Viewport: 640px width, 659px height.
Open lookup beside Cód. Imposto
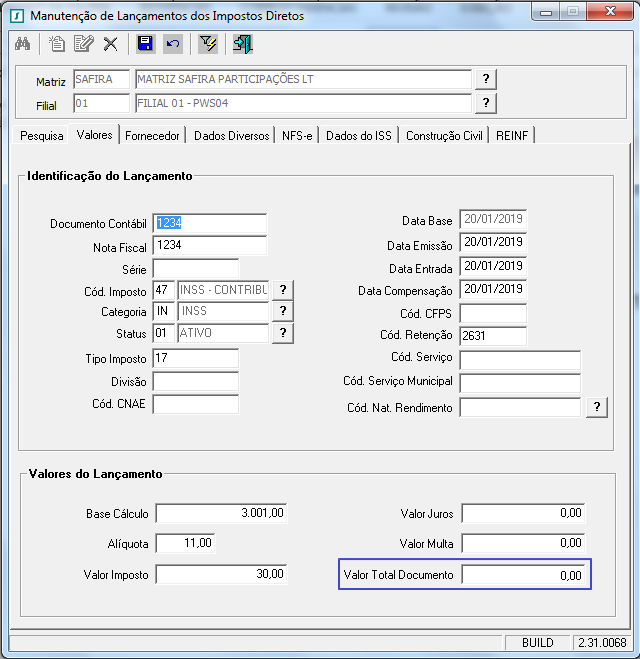coord(283,290)
